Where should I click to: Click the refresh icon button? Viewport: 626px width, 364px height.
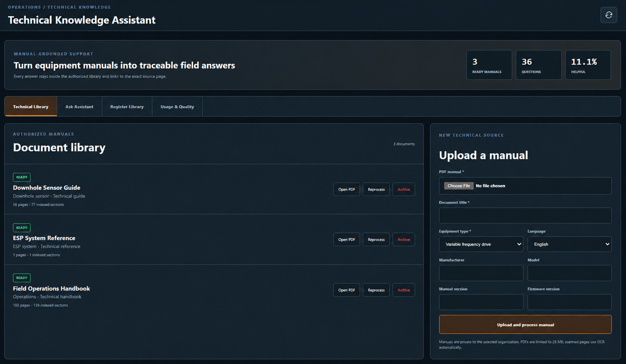tap(608, 15)
